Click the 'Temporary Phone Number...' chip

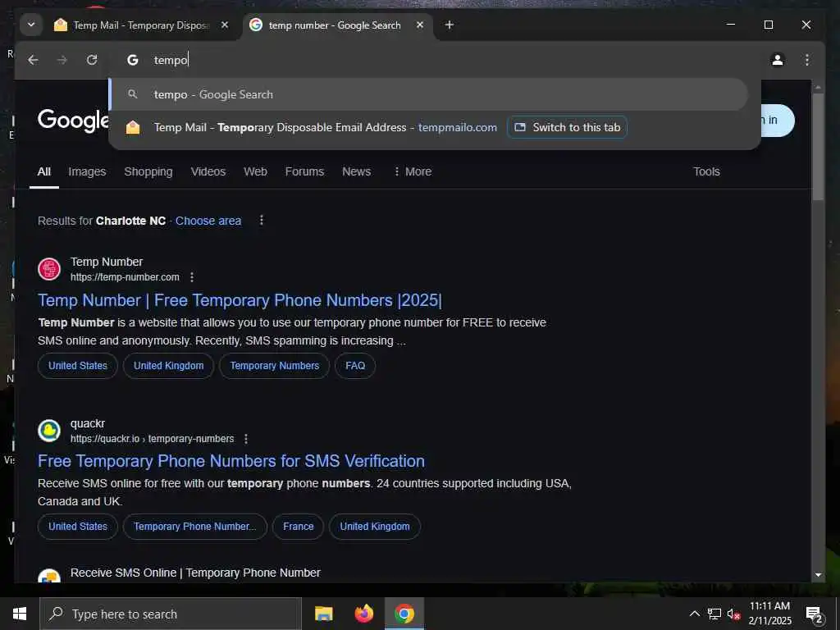pos(195,527)
